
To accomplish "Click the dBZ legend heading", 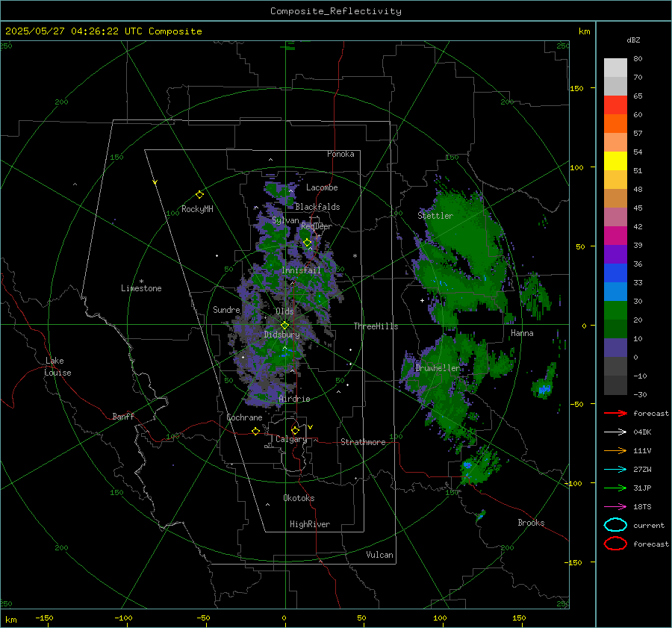I will coord(633,40).
